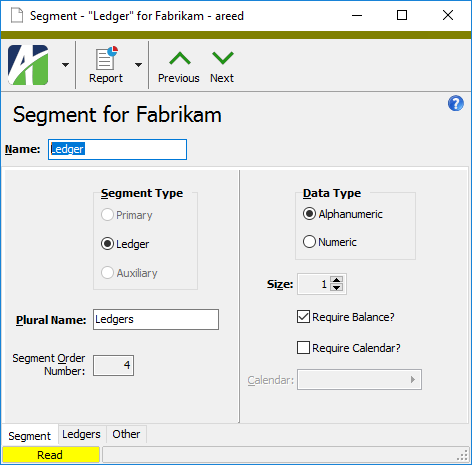Expand the application logo dropdown arrow

click(x=66, y=65)
